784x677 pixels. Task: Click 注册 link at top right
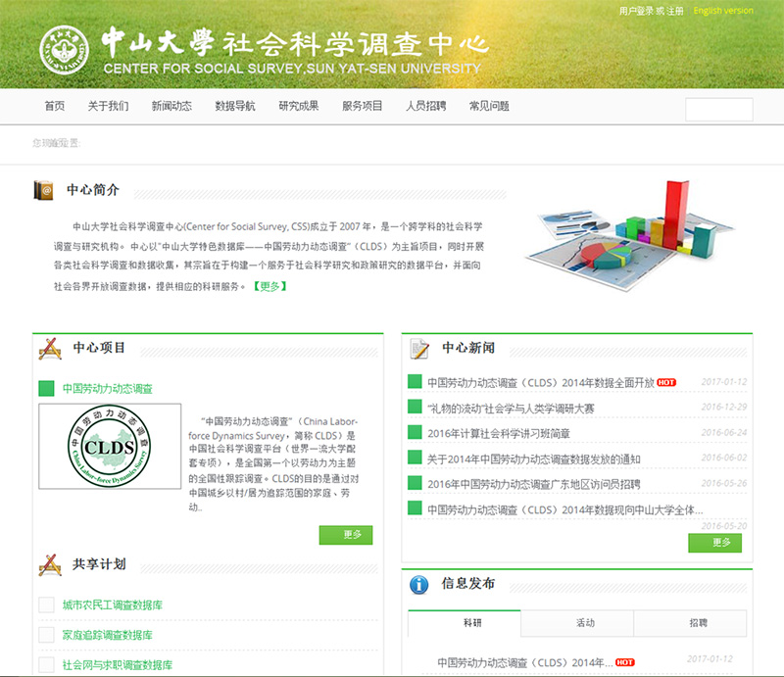click(674, 11)
